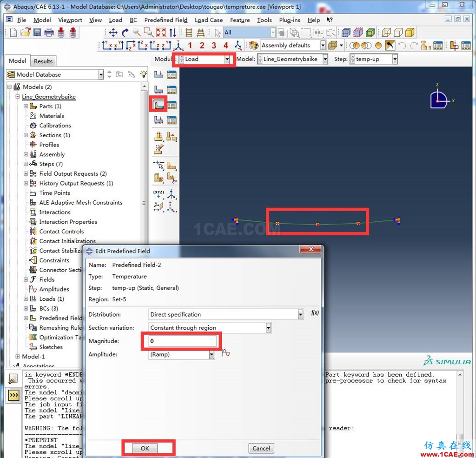Apply saved view number 1
Viewport: 476px width, 458px height.
click(x=190, y=46)
